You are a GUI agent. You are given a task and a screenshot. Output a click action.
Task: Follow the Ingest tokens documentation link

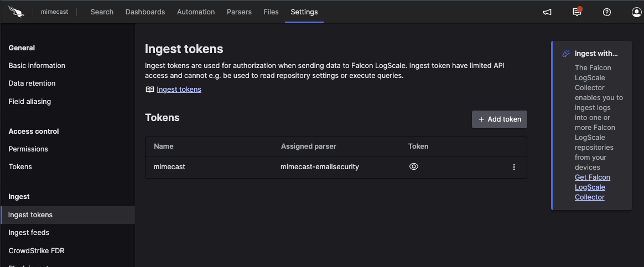pyautogui.click(x=179, y=90)
